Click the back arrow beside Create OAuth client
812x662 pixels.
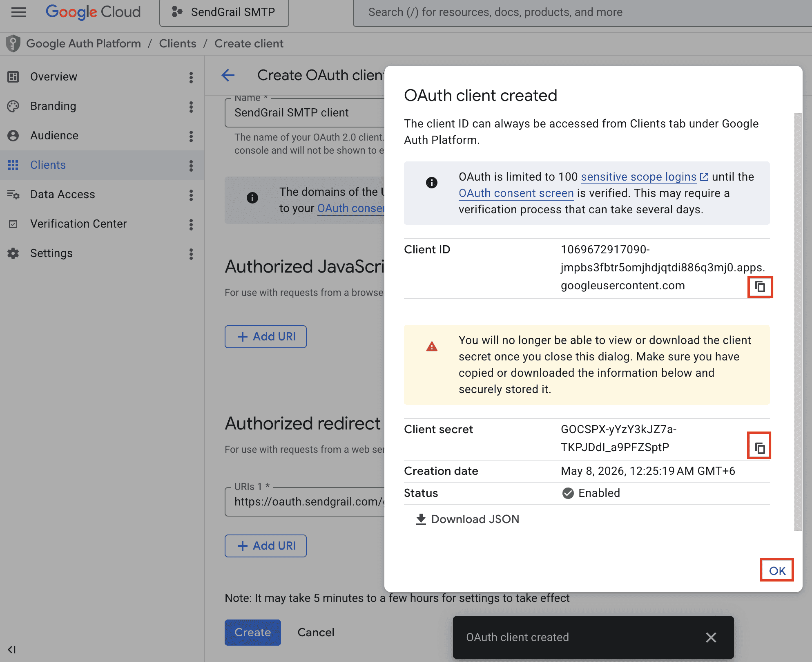228,75
